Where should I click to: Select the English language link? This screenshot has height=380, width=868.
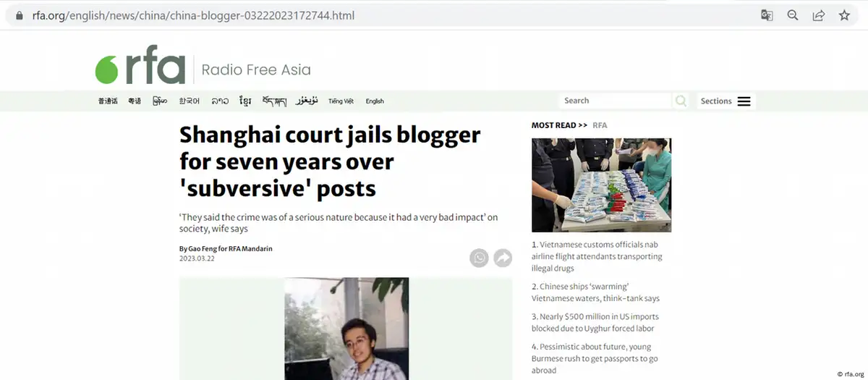[375, 101]
